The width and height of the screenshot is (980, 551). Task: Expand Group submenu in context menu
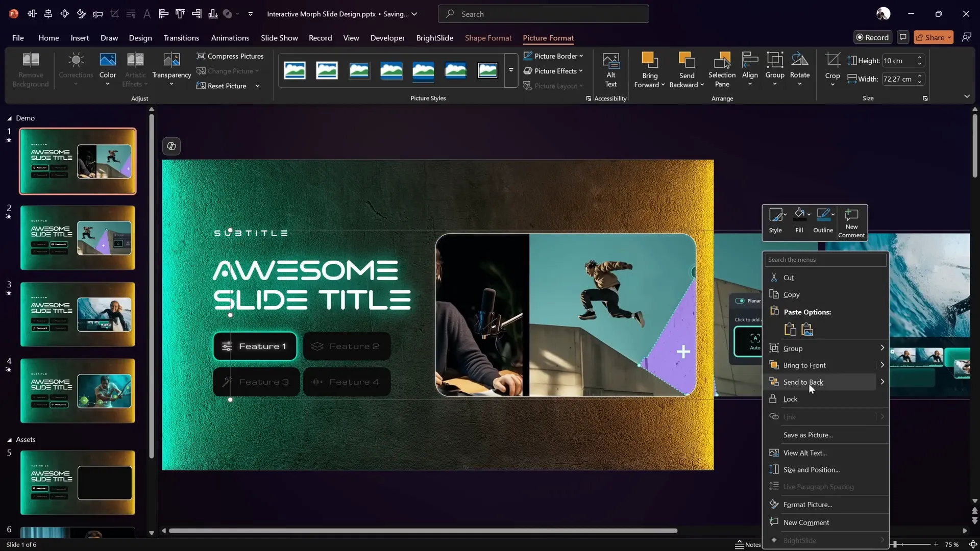tap(882, 348)
